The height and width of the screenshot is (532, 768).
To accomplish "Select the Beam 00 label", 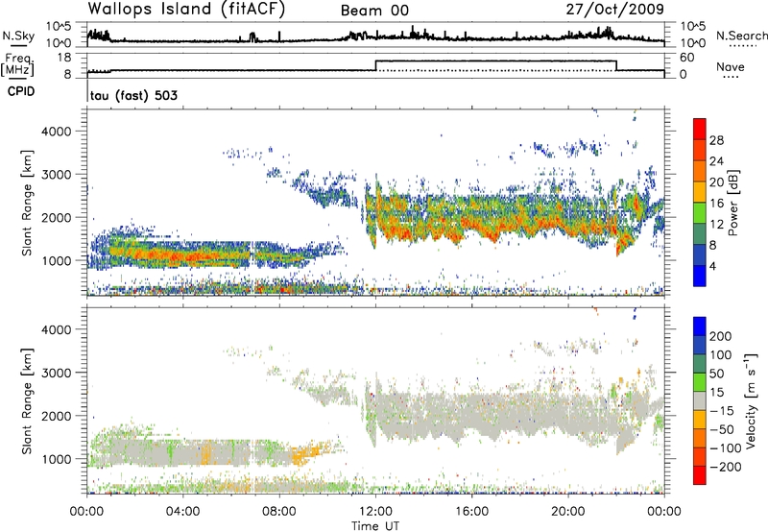I will click(374, 11).
